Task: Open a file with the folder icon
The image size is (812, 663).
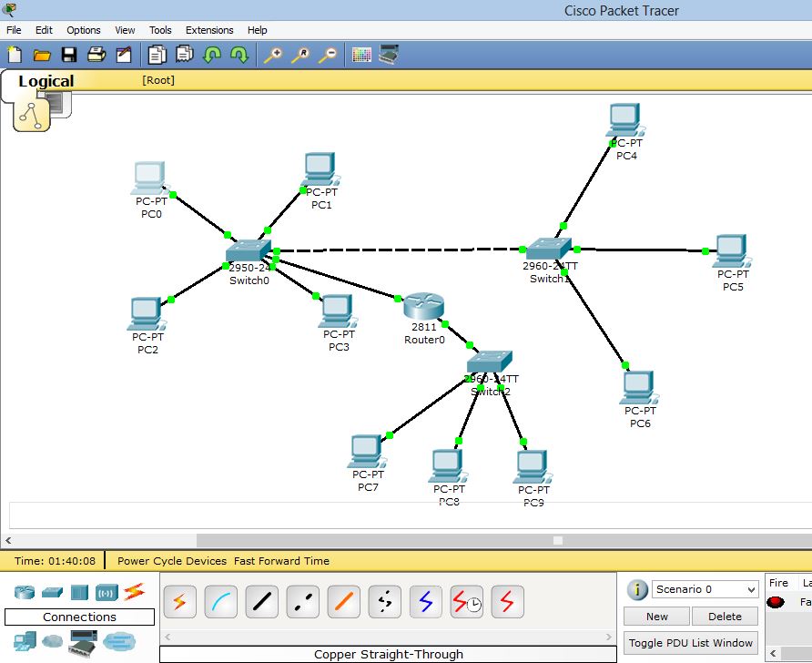Action: pos(42,55)
